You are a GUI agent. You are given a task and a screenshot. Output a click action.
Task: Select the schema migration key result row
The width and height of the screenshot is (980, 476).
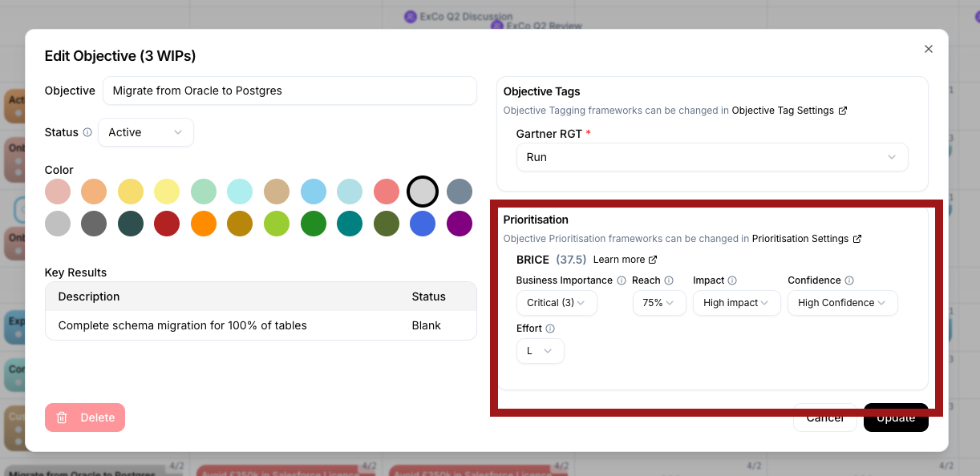tap(261, 325)
